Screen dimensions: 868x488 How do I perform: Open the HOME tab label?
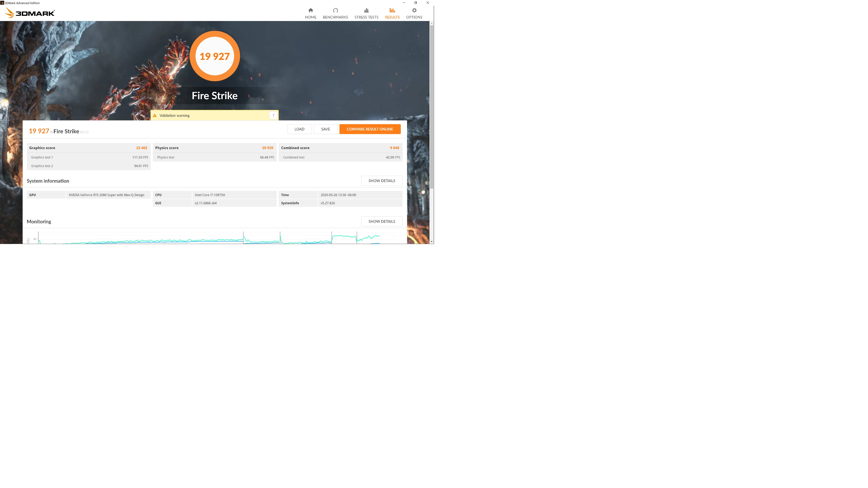click(311, 17)
